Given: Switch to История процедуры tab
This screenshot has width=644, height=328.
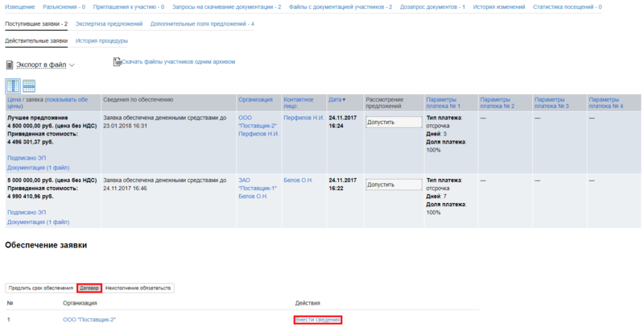Looking at the screenshot, I should [101, 39].
